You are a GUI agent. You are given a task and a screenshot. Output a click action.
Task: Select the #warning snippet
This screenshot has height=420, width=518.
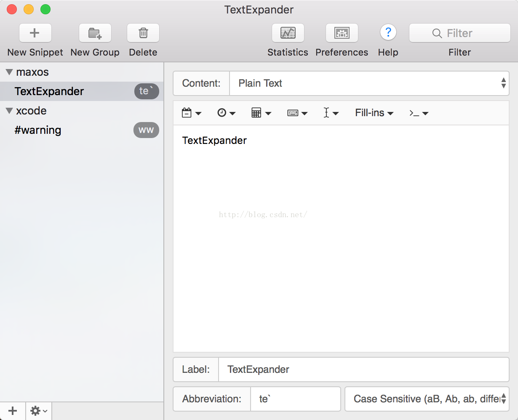tap(82, 130)
